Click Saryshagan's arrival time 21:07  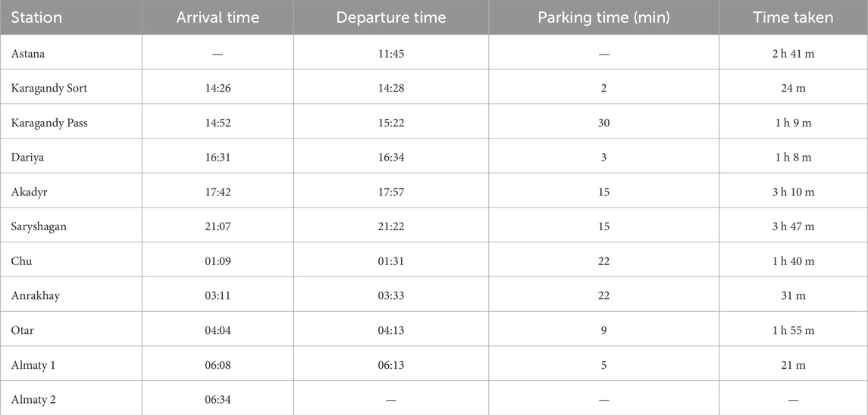pyautogui.click(x=217, y=226)
